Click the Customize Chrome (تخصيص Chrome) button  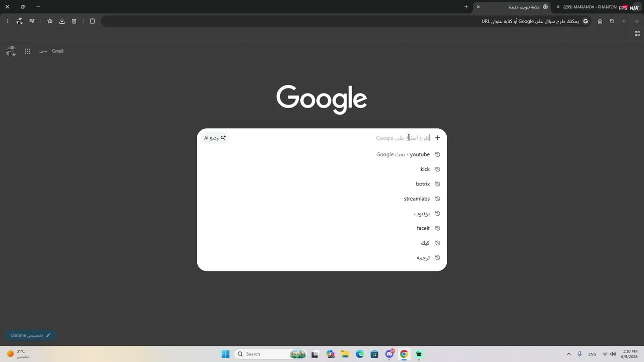(31, 335)
